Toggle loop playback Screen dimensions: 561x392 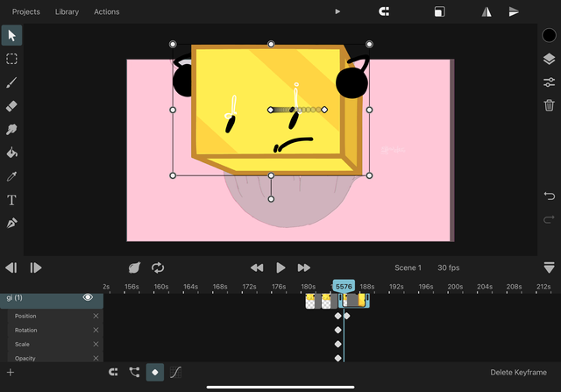point(158,267)
